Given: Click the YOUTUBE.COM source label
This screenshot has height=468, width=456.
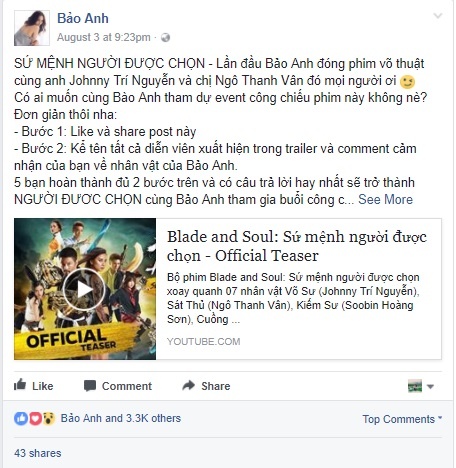Looking at the screenshot, I should (203, 341).
